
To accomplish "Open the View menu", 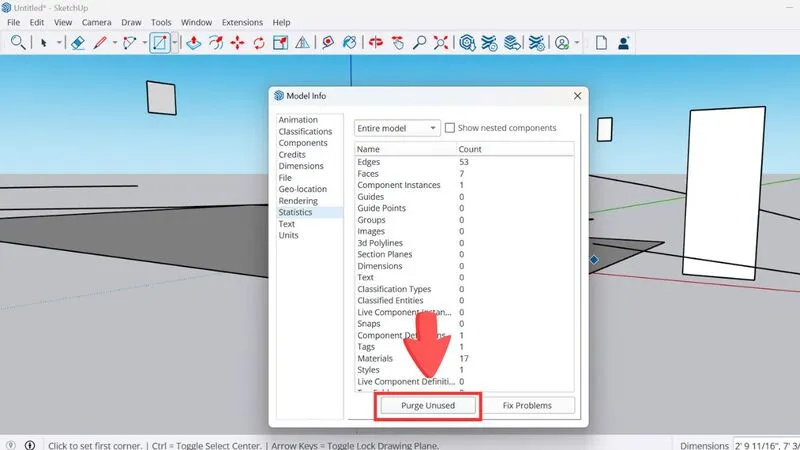I will (63, 22).
